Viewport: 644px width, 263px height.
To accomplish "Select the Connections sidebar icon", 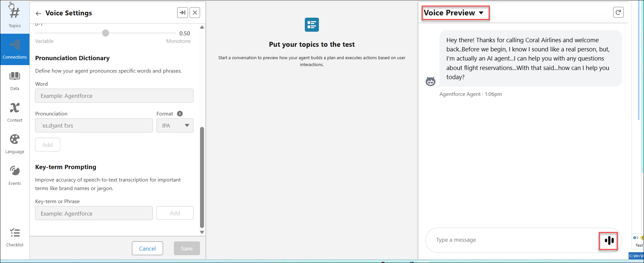I will point(15,49).
